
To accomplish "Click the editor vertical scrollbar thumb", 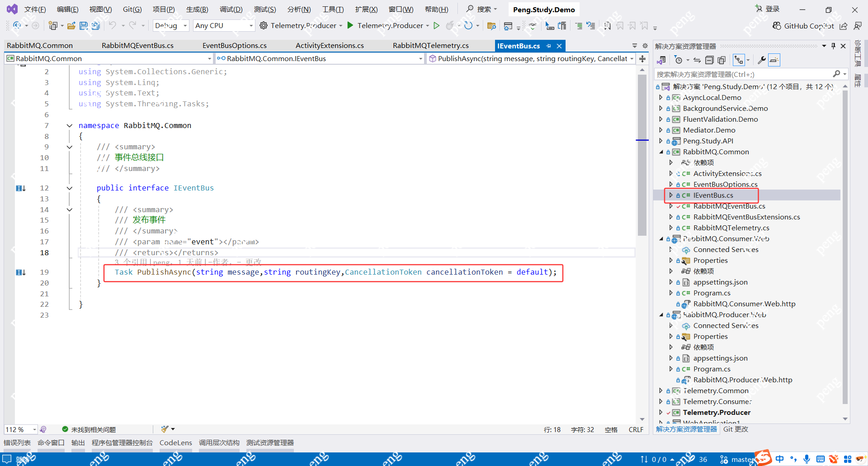I will pos(642,155).
